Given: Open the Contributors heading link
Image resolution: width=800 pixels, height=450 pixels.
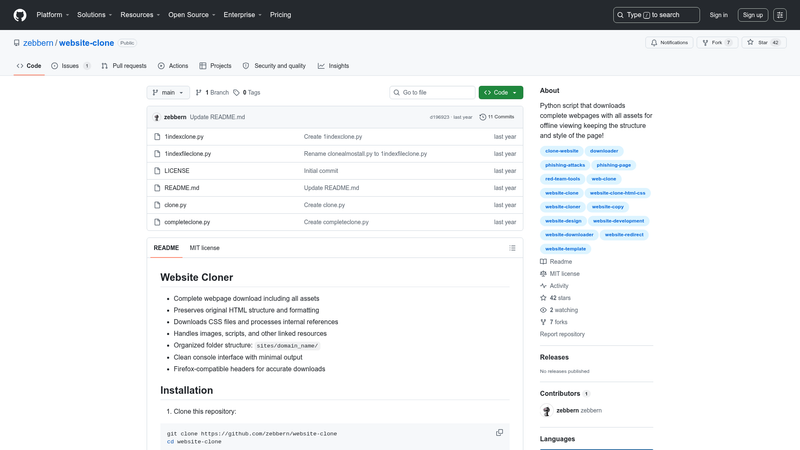Looking at the screenshot, I should 564,393.
